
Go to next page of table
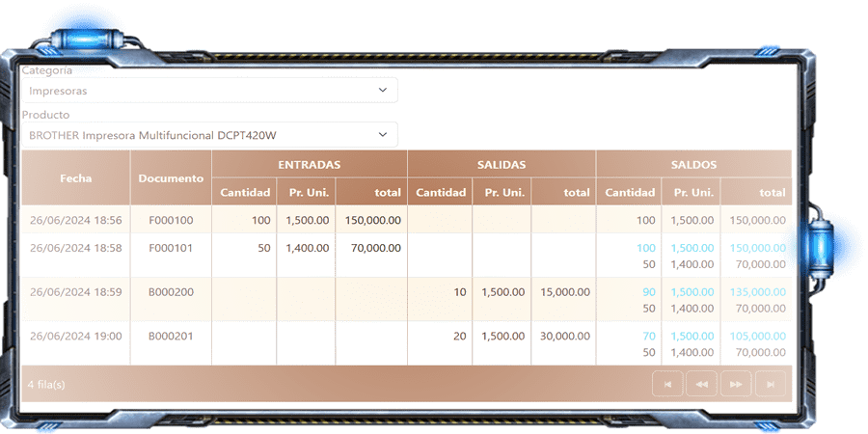click(x=736, y=384)
